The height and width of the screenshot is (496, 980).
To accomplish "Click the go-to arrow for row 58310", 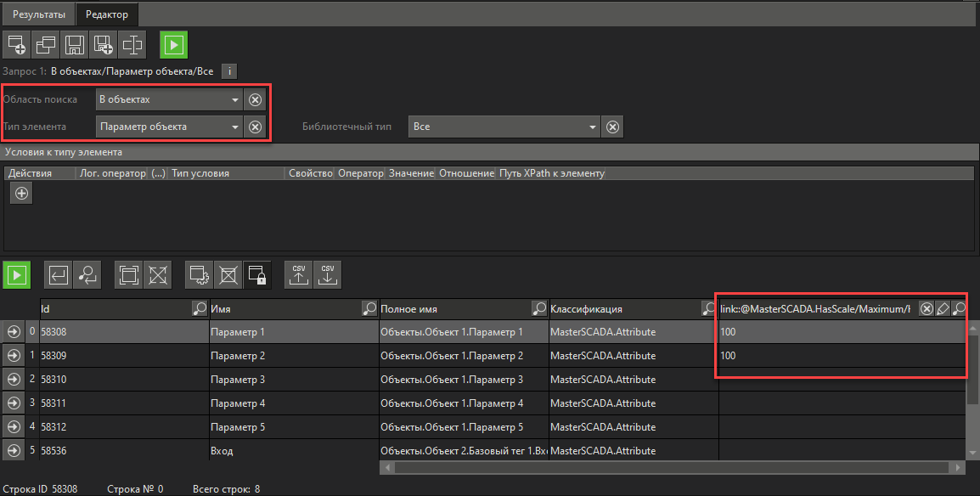I will (14, 379).
